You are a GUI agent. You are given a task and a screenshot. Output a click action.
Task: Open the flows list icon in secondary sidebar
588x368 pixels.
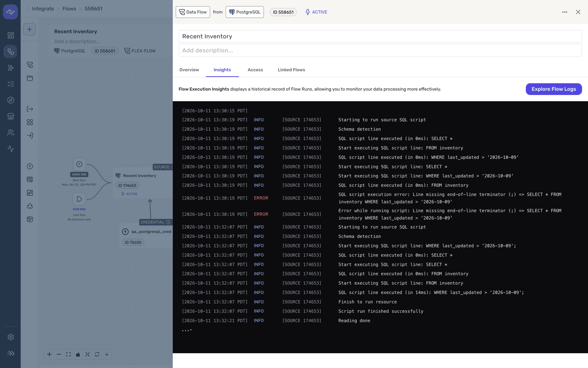click(x=30, y=65)
